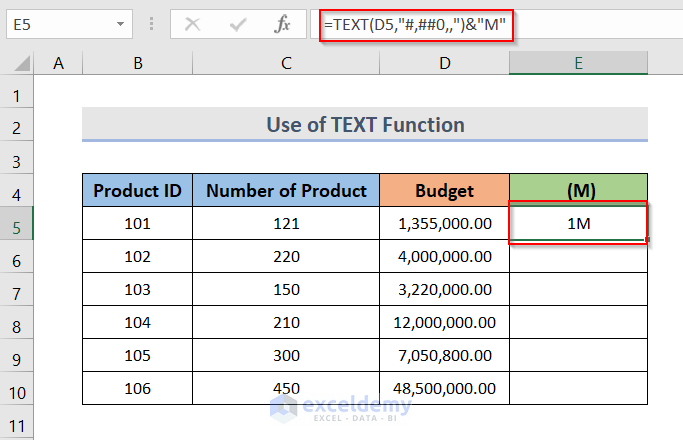Screen dimensions: 683x440
Task: Open the Insert Function fx dialog
Action: [x=283, y=23]
